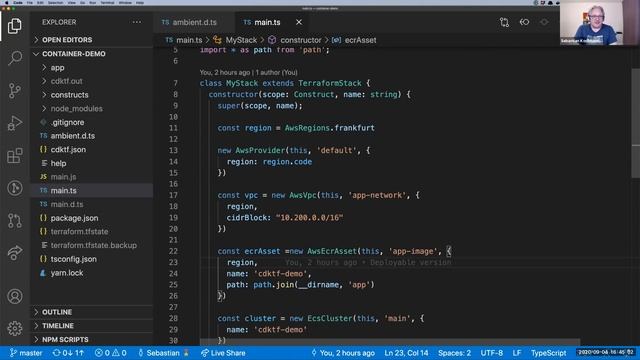The image size is (640, 360).
Task: Open the terraform.tfstate.backup file
Action: point(92,245)
